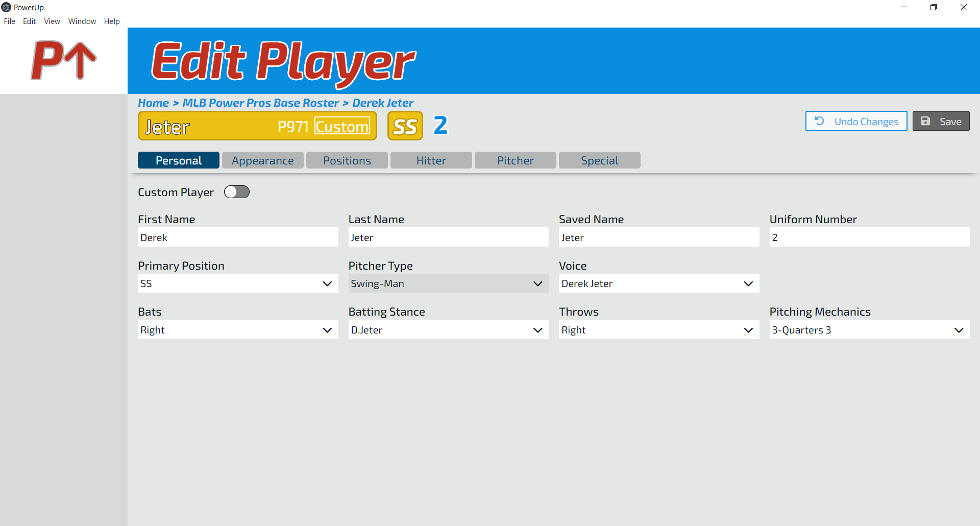The width and height of the screenshot is (980, 526).
Task: Open the File menu
Action: click(x=10, y=21)
